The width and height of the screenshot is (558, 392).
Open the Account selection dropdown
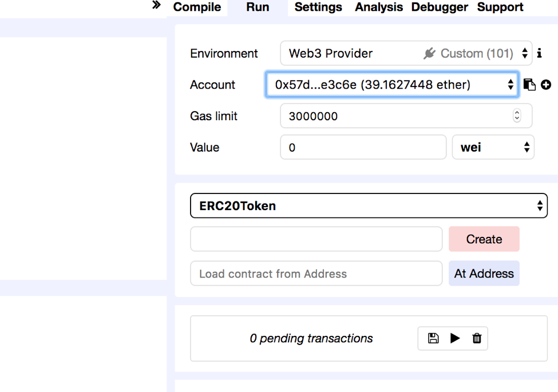[392, 85]
